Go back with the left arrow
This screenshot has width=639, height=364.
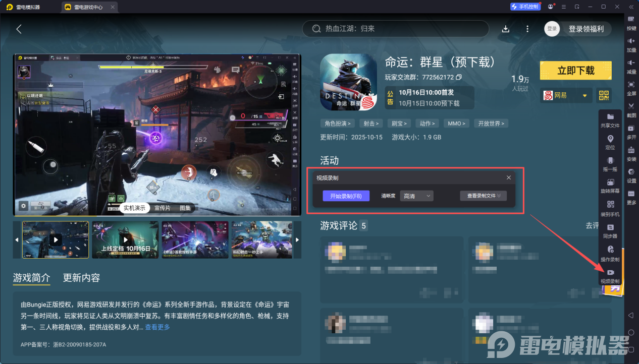pos(19,29)
